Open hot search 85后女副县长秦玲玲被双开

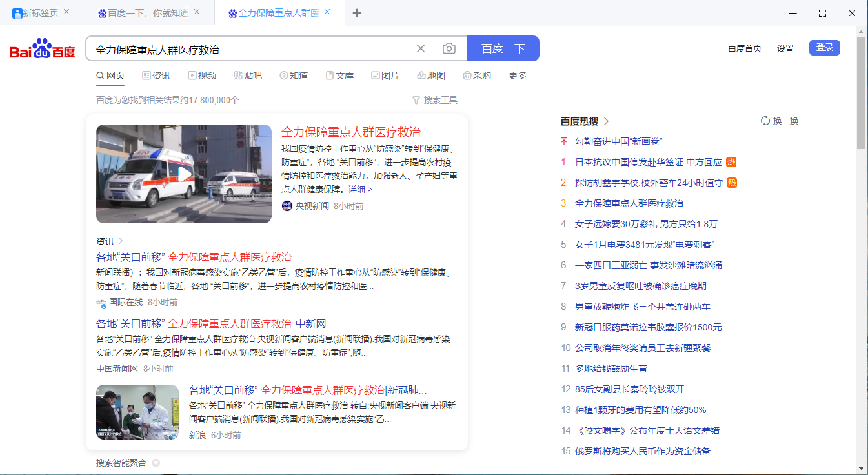(630, 389)
